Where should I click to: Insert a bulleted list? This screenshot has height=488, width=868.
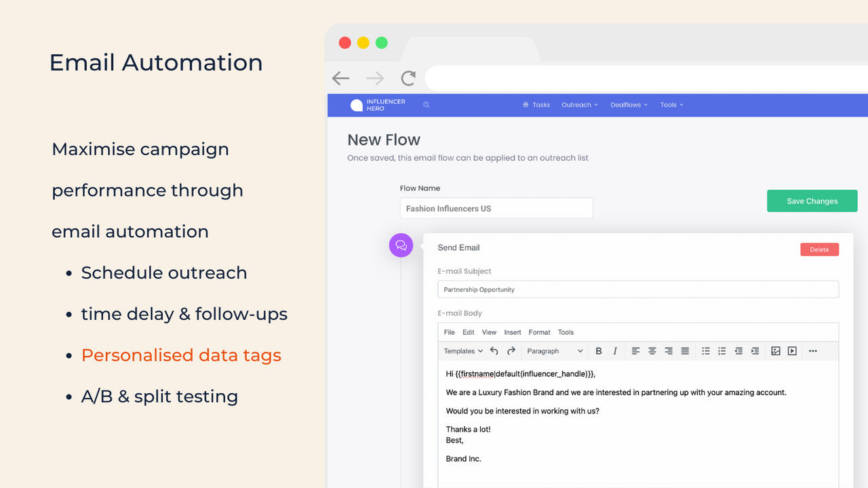click(x=705, y=350)
